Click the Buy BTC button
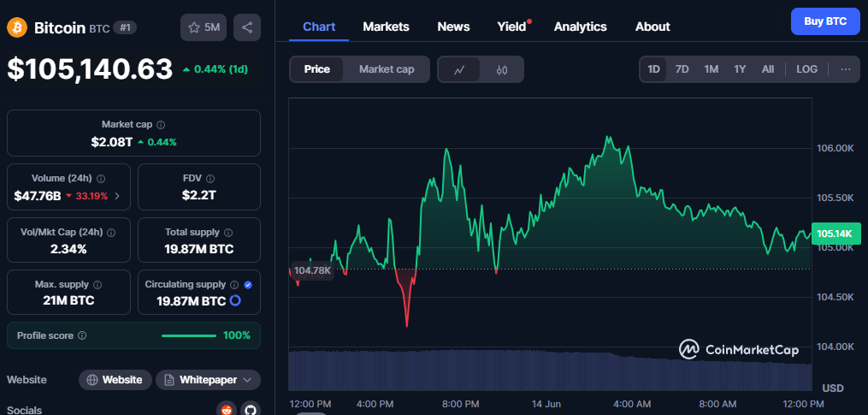The width and height of the screenshot is (868, 415). (x=825, y=21)
